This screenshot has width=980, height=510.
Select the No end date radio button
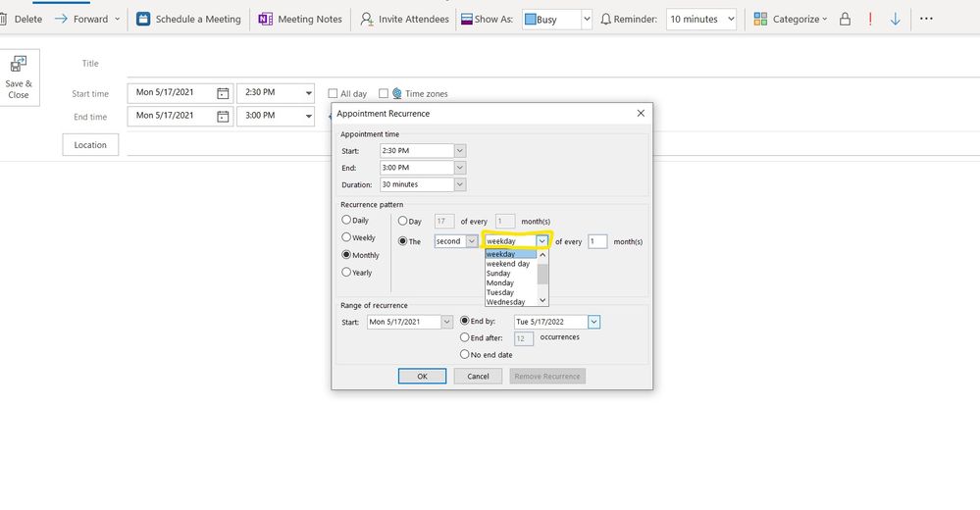click(464, 354)
